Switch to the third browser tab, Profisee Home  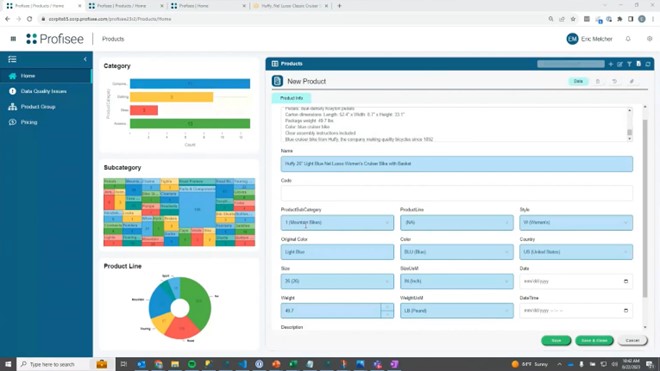(x=208, y=6)
